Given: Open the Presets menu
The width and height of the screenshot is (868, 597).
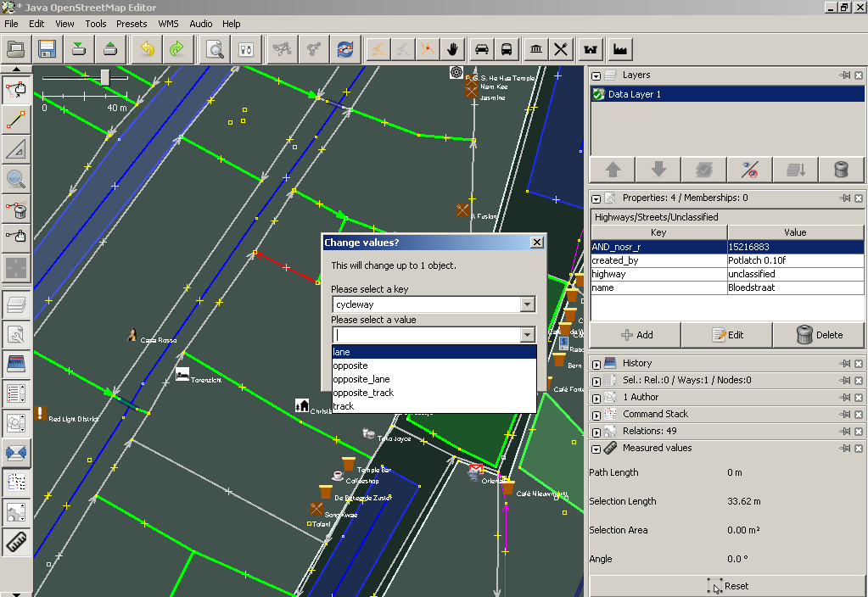Looking at the screenshot, I should click(132, 24).
